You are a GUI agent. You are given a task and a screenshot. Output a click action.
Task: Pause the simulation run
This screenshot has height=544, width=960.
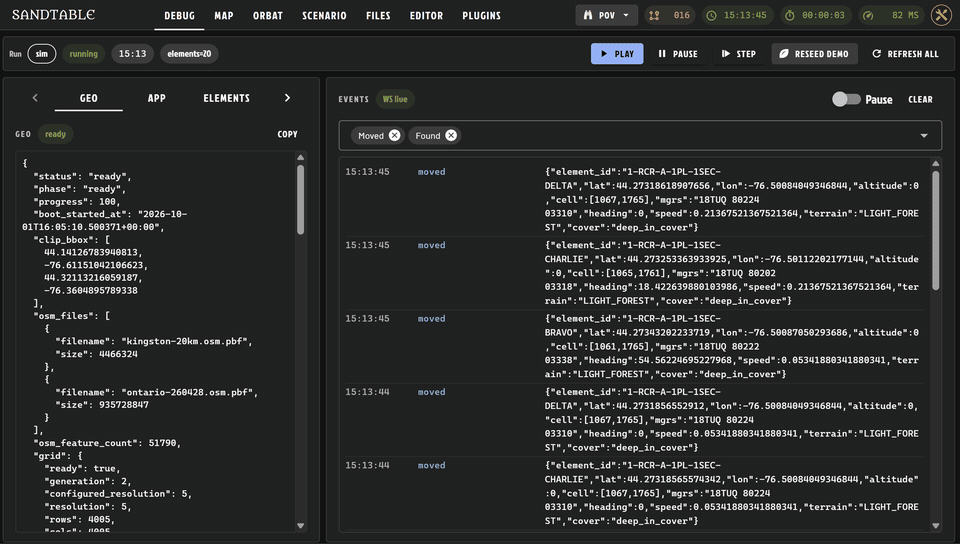click(x=678, y=54)
